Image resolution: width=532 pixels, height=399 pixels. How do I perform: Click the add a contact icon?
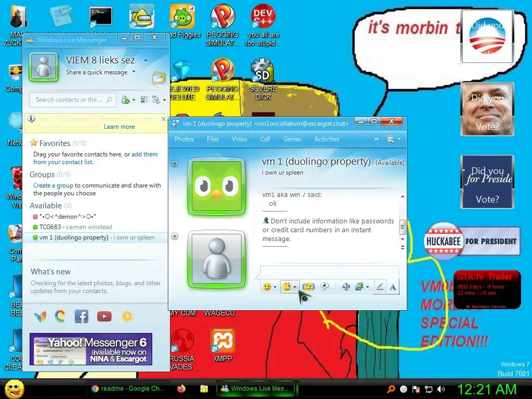(x=126, y=100)
